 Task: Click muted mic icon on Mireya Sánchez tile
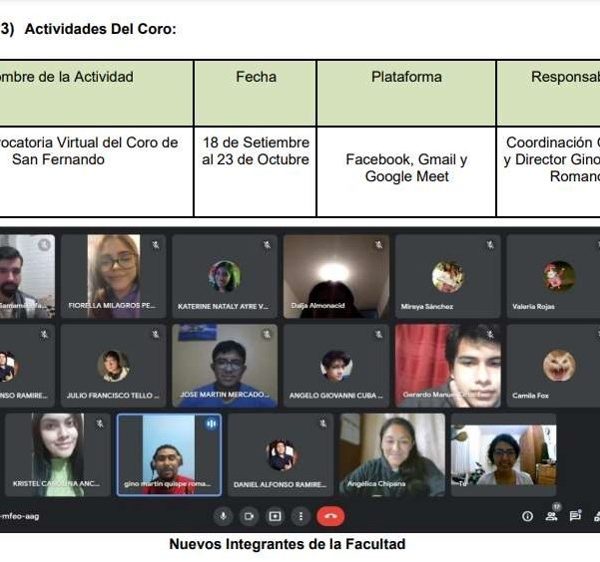coord(490,245)
